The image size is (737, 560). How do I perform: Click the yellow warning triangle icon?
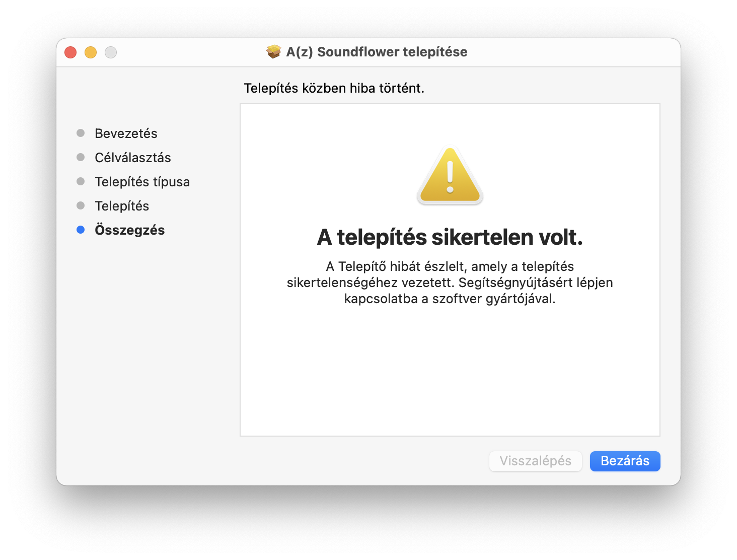click(450, 176)
